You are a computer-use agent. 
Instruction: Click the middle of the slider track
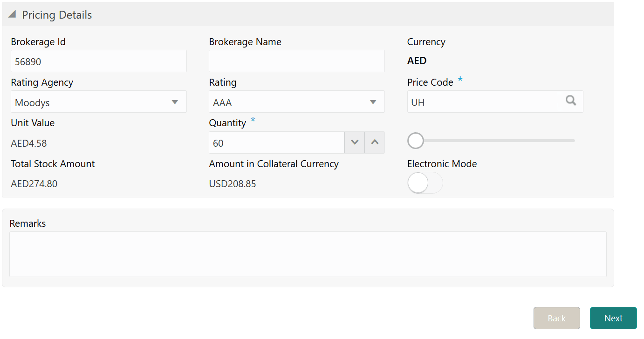tap(495, 141)
